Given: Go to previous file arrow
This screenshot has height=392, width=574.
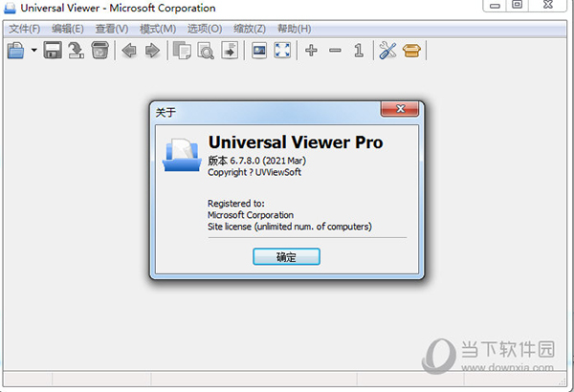Looking at the screenshot, I should (129, 50).
